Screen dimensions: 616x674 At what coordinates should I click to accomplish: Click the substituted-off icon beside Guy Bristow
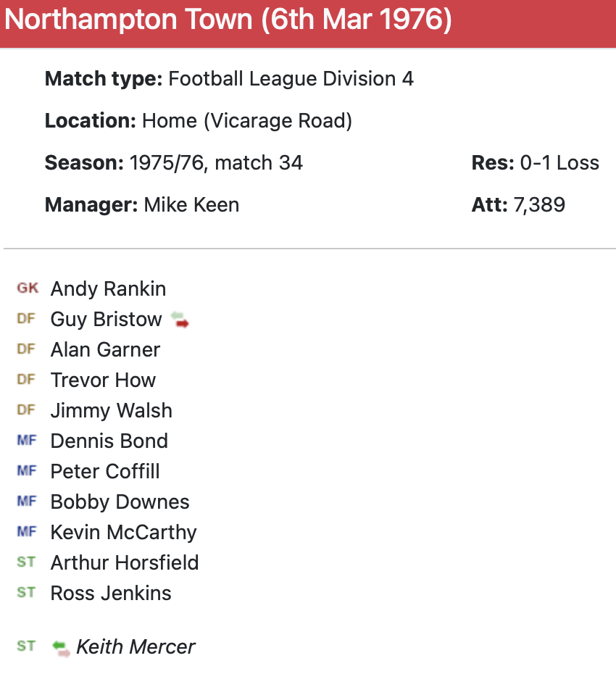pos(180,320)
